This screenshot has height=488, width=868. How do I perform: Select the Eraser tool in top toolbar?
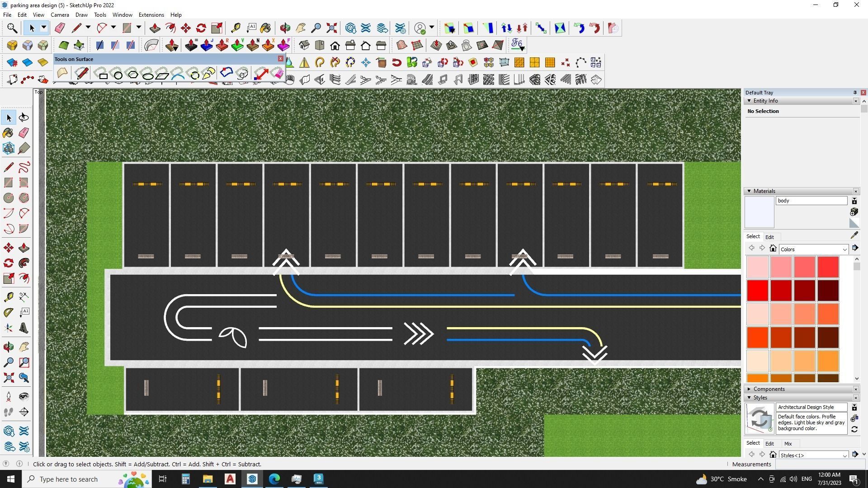point(60,28)
